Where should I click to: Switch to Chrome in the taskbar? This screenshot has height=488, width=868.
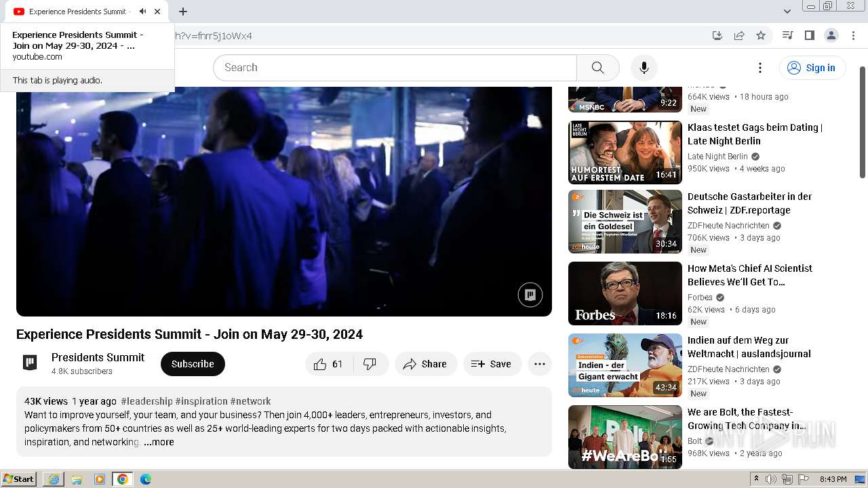tap(123, 479)
